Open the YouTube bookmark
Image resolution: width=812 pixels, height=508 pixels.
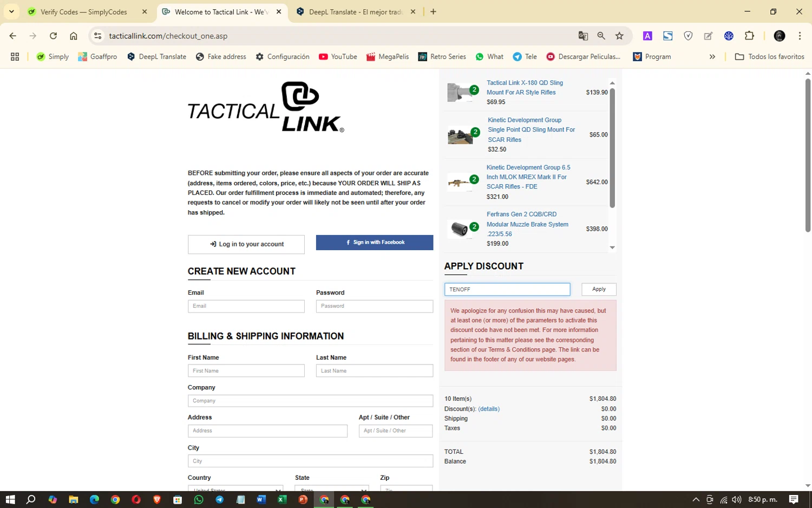click(x=338, y=56)
